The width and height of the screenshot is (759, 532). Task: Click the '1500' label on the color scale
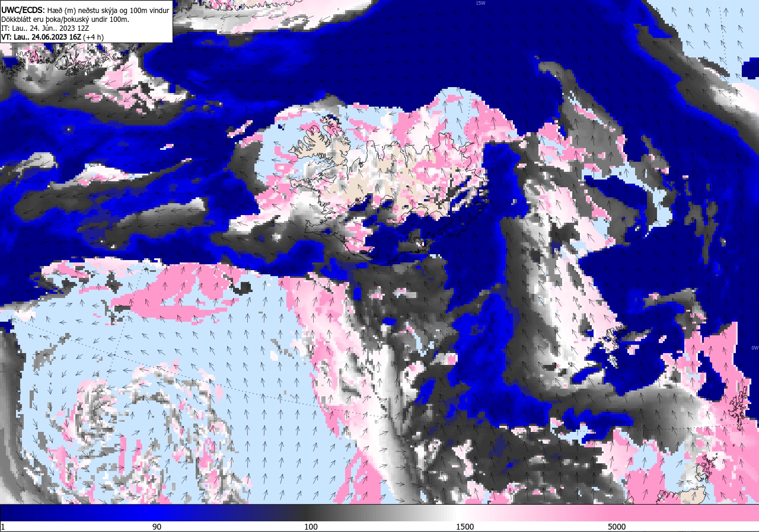click(465, 527)
